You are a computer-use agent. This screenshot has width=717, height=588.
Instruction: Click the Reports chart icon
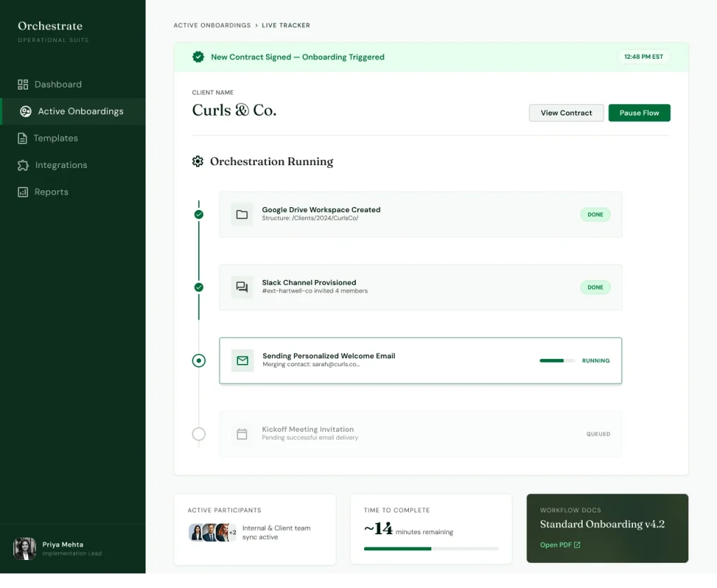click(x=23, y=192)
